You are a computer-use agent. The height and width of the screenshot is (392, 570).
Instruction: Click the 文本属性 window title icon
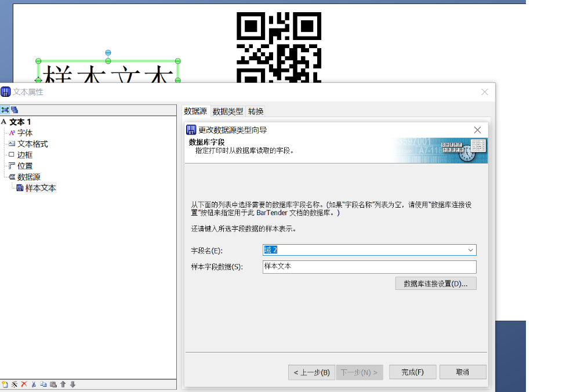pyautogui.click(x=5, y=92)
